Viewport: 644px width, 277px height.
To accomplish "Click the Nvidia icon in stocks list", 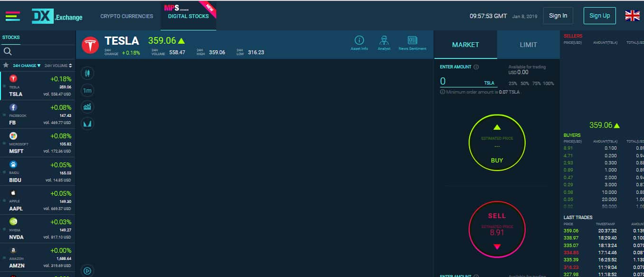I will pyautogui.click(x=13, y=221).
